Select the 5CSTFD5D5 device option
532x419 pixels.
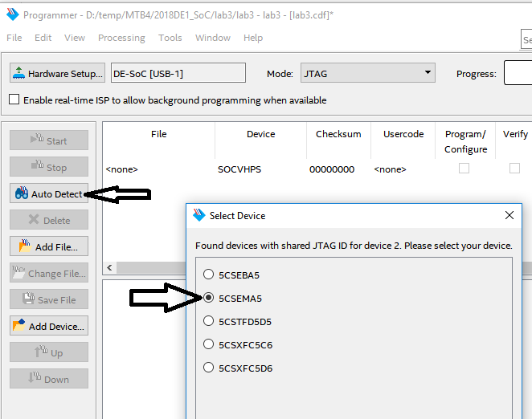pos(208,322)
